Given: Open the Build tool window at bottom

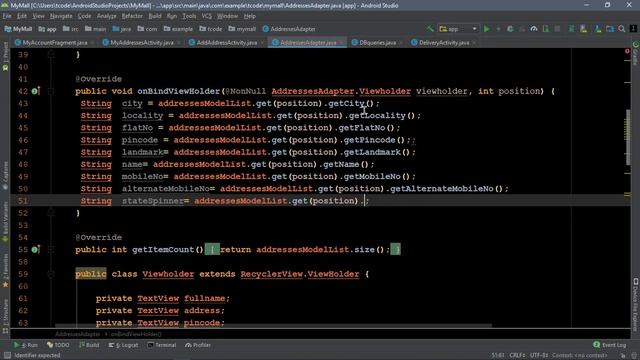Looking at the screenshot, I should click(x=89, y=345).
